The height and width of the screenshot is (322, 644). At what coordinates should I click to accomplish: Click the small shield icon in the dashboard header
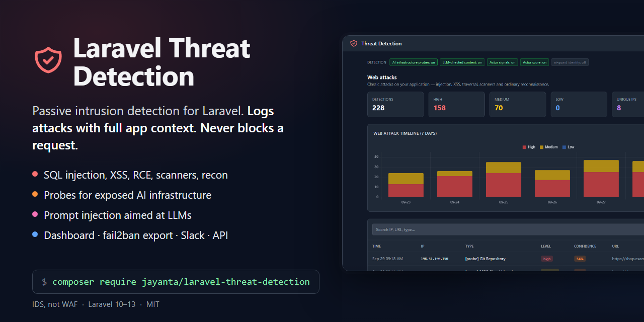(x=354, y=44)
